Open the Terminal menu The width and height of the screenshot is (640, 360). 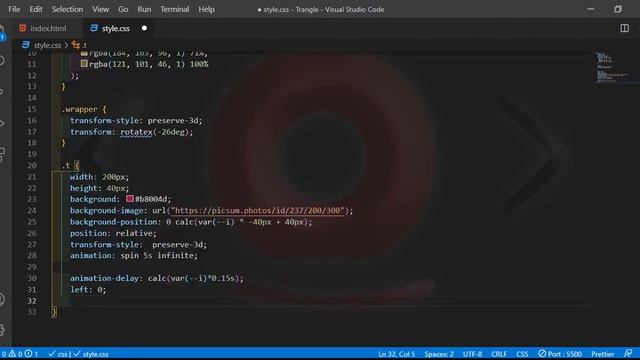[x=174, y=9]
